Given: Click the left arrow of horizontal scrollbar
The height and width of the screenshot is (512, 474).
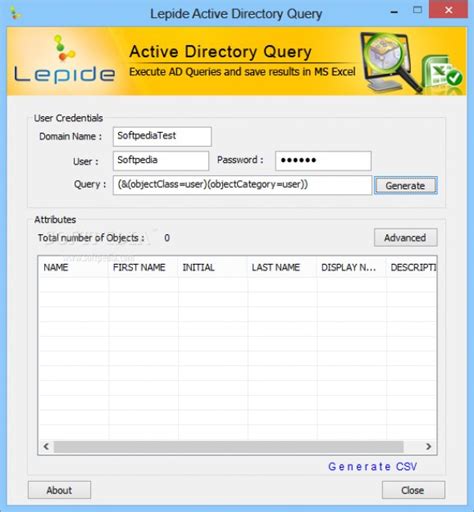Looking at the screenshot, I should (46, 446).
